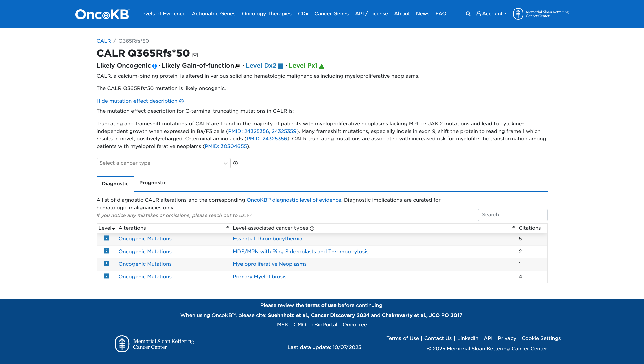Click the table Search input field
This screenshot has width=644, height=364.
(513, 215)
